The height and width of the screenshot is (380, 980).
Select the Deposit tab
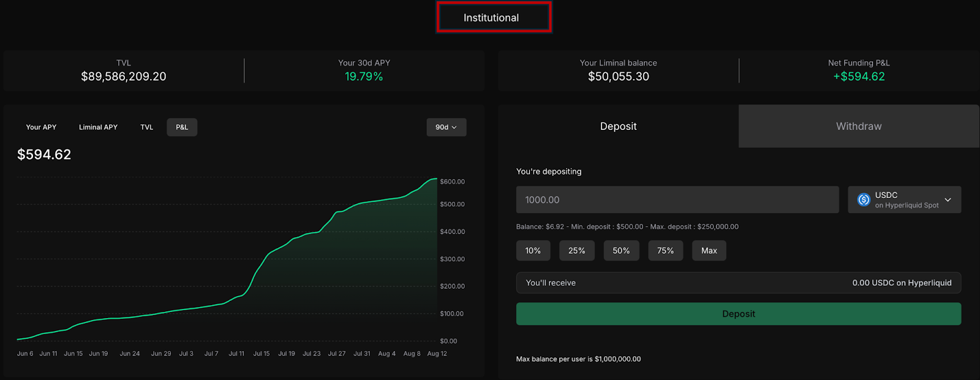click(x=618, y=126)
